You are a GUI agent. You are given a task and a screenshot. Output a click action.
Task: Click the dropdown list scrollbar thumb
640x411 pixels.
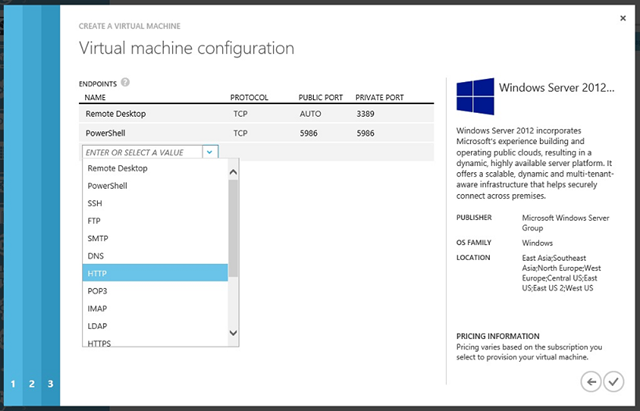click(x=233, y=229)
